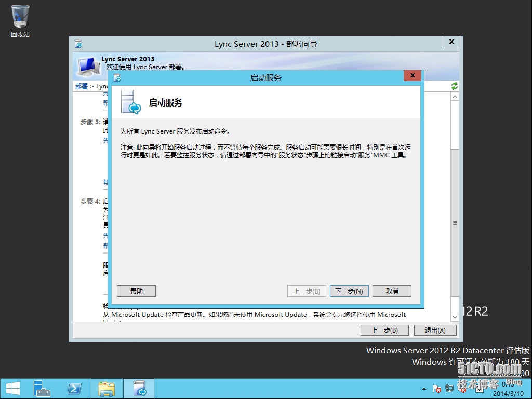Screen dimensions: 532x399
Task: Click the Action Center flag tray icon
Action: coord(436,389)
